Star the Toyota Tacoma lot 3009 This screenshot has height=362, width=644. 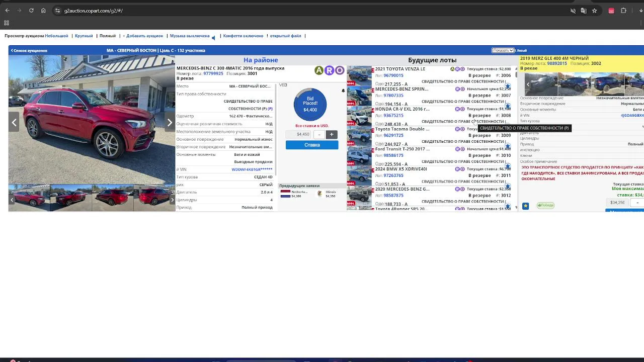508,147
